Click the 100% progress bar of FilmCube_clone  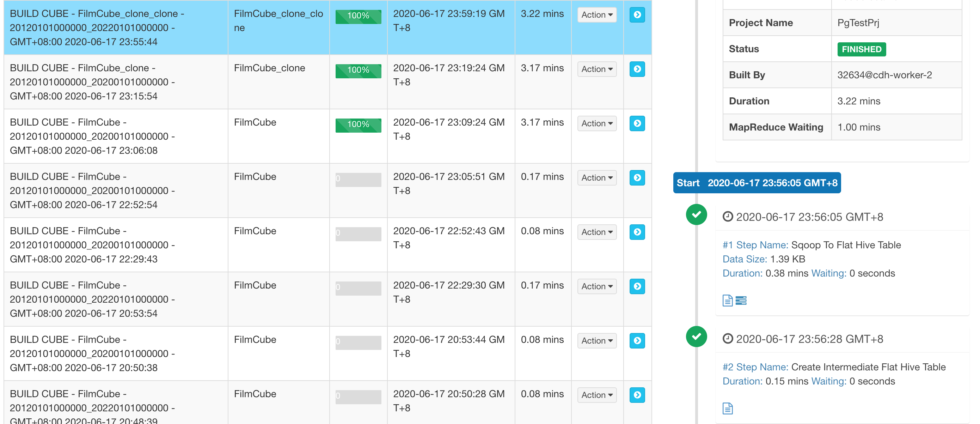click(358, 71)
